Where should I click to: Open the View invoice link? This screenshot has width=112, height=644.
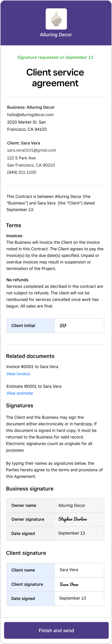(18, 374)
